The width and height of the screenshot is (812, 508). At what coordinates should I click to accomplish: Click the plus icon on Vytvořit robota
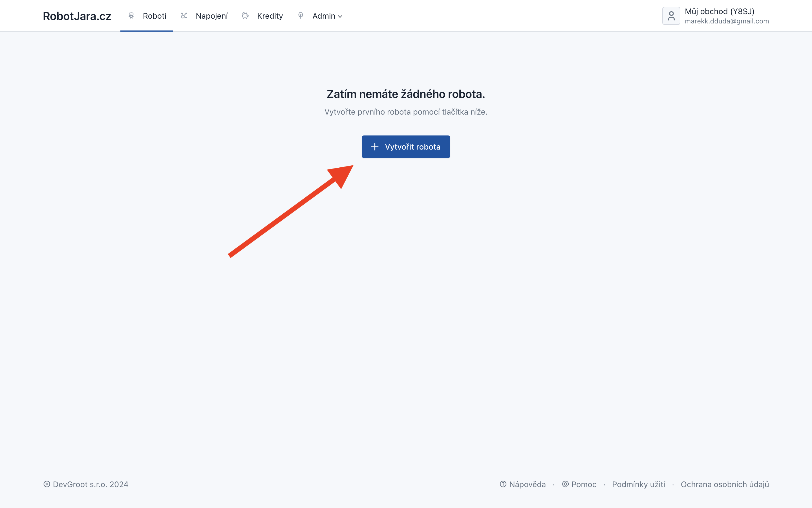(x=375, y=147)
